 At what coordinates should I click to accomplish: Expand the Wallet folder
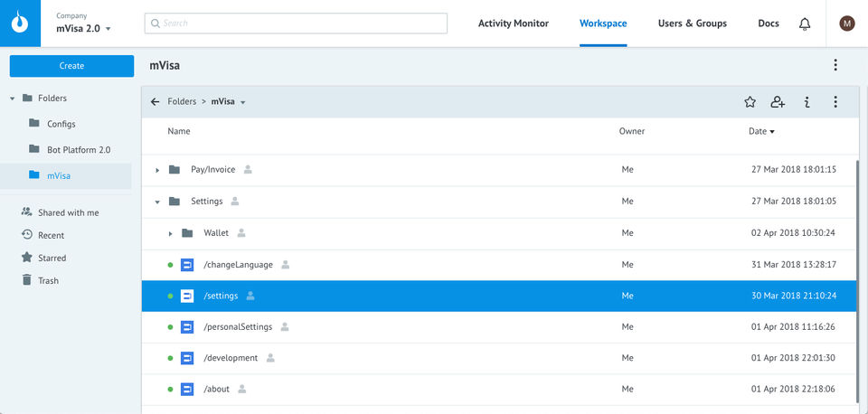[171, 234]
